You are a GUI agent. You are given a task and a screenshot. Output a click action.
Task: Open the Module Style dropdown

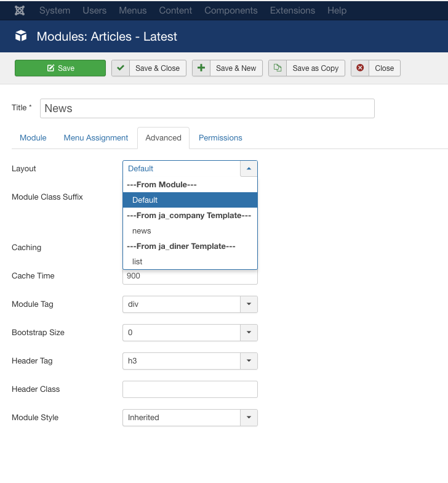click(249, 418)
